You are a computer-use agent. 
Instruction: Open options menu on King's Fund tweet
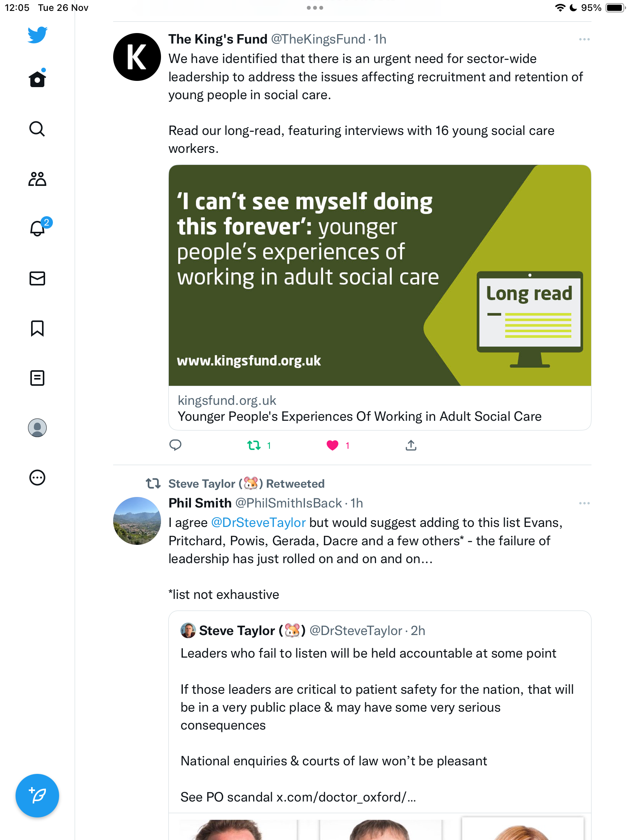(x=584, y=39)
